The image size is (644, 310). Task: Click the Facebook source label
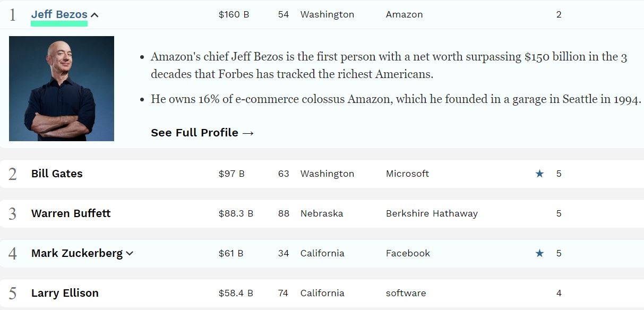(x=408, y=253)
